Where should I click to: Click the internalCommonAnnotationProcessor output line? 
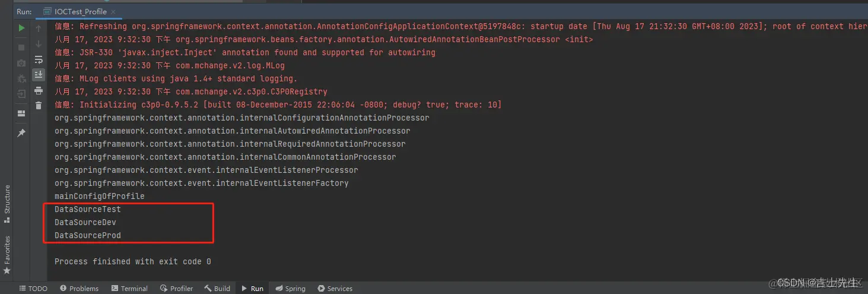coord(225,157)
